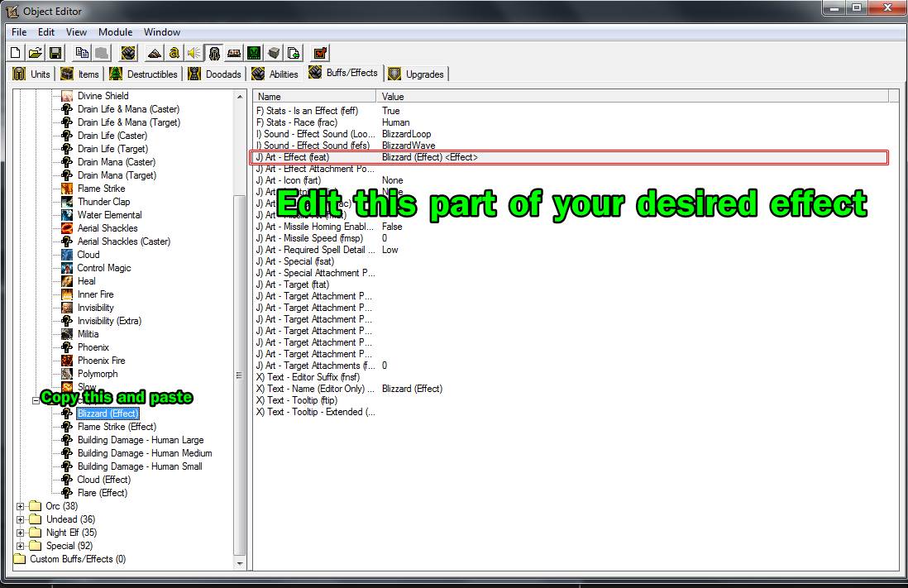
Task: Expand the Night Elf (35) folder
Action: tap(21, 533)
